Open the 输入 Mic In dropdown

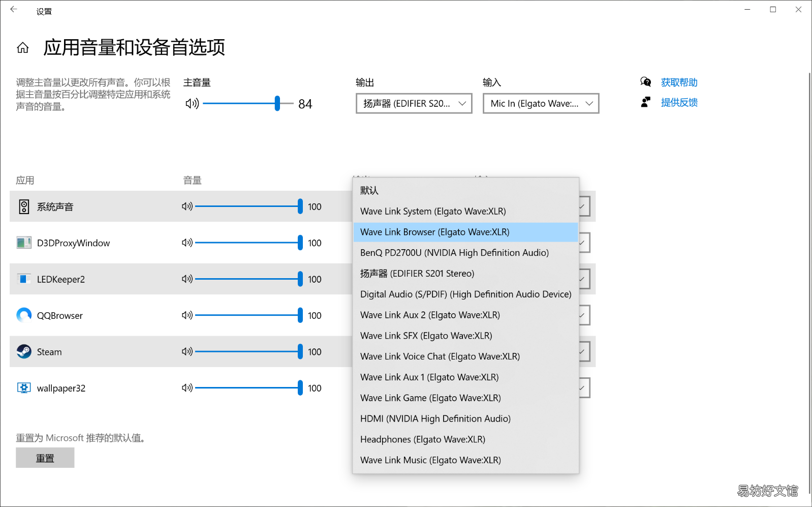click(x=541, y=103)
